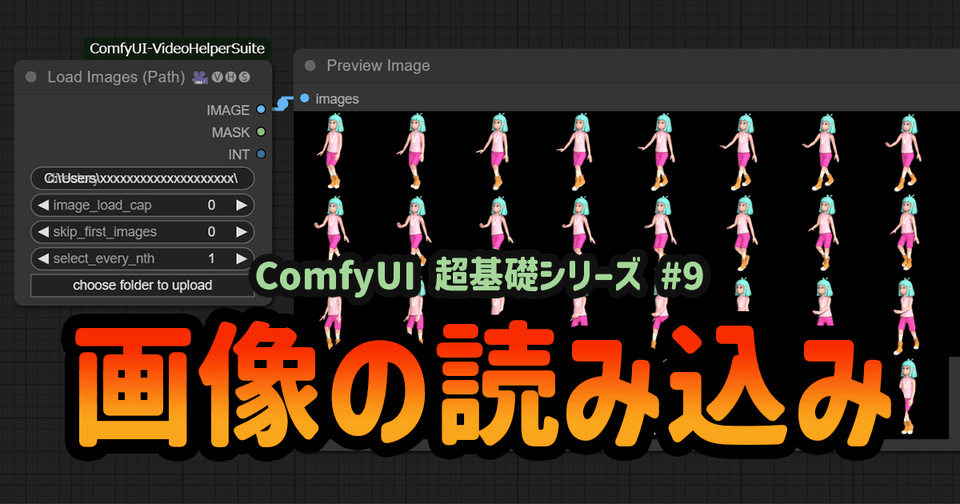Increase skip_first_images with right arrow
This screenshot has height=504, width=960.
click(x=242, y=232)
